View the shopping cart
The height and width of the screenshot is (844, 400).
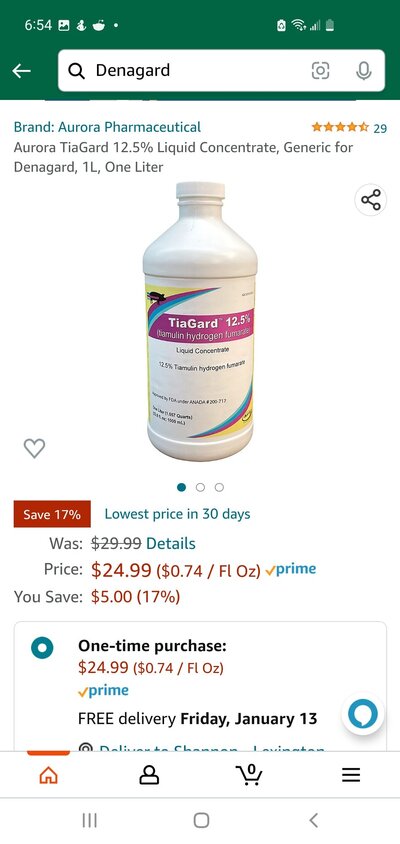(x=250, y=775)
